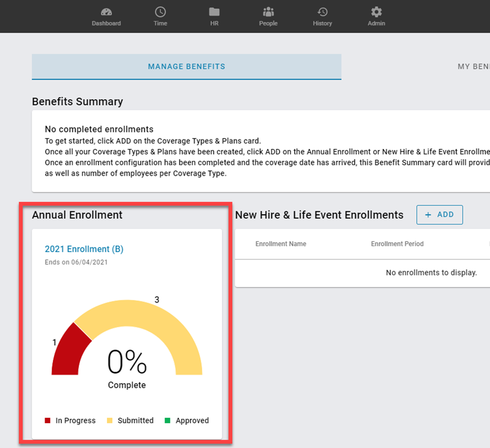This screenshot has height=448, width=490.
Task: Switch to the MY BENEFITS tab
Action: pyautogui.click(x=473, y=66)
